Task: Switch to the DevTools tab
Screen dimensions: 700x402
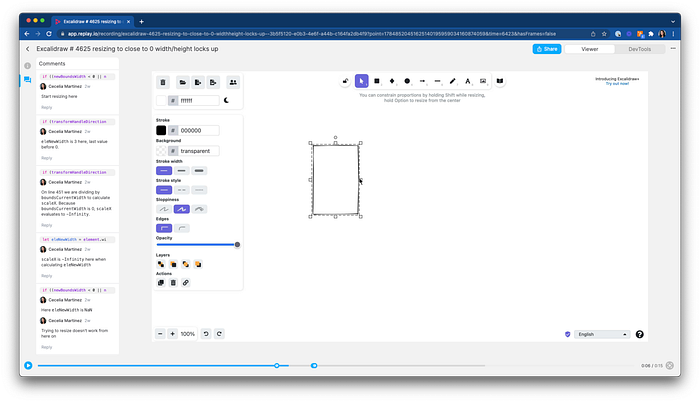Action: point(639,49)
